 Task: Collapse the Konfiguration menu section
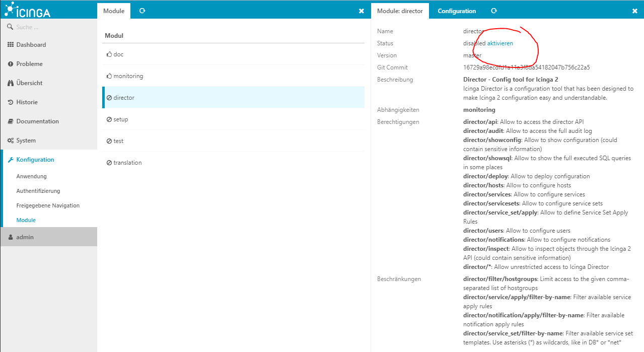point(35,160)
